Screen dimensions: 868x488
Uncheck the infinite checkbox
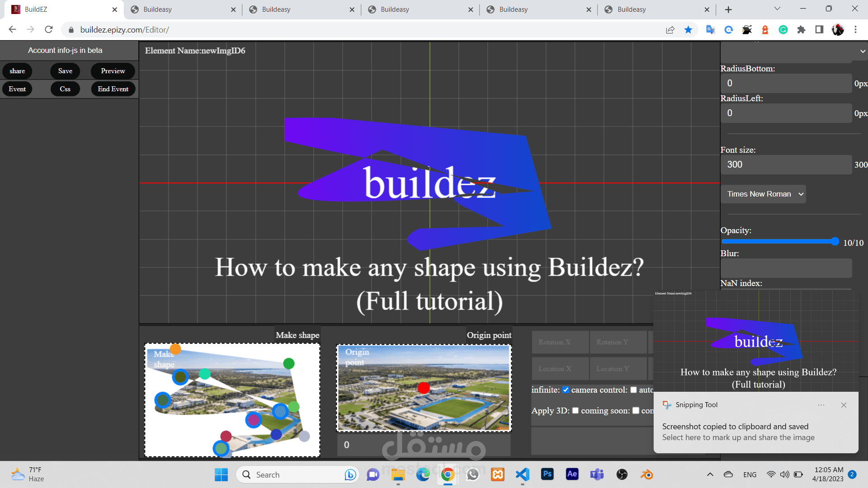(x=566, y=389)
